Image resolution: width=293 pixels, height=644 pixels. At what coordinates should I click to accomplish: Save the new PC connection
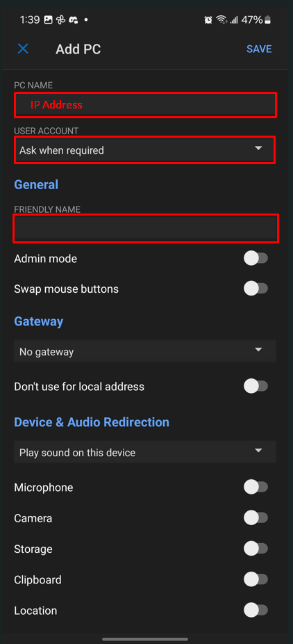pyautogui.click(x=259, y=49)
